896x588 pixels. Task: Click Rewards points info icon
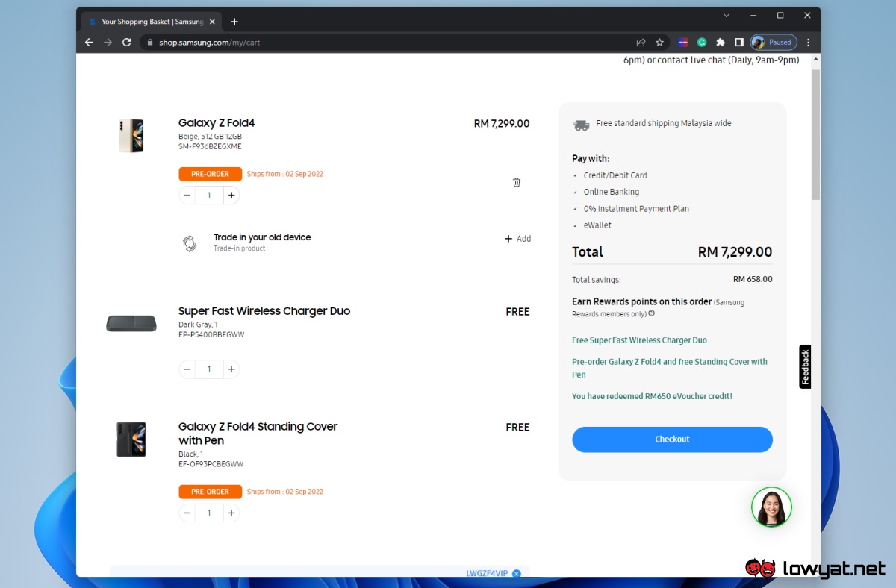pyautogui.click(x=651, y=314)
